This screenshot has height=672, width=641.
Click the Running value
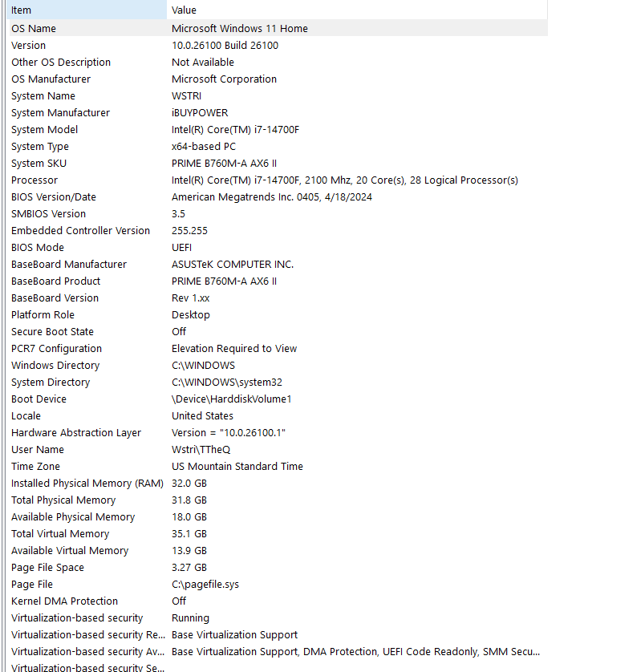[x=190, y=618]
